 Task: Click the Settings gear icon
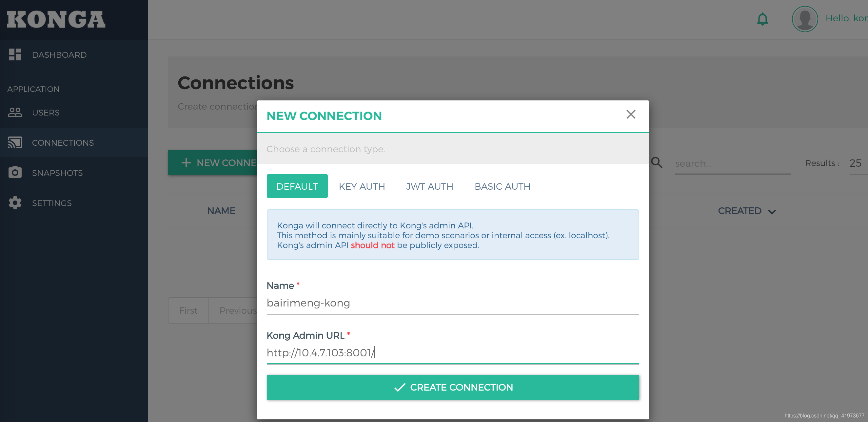pos(15,203)
